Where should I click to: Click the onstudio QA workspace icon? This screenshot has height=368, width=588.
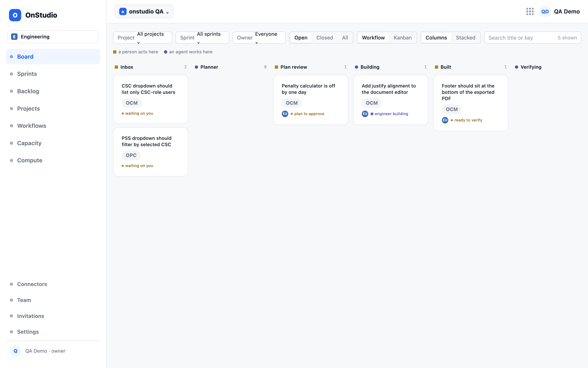123,11
